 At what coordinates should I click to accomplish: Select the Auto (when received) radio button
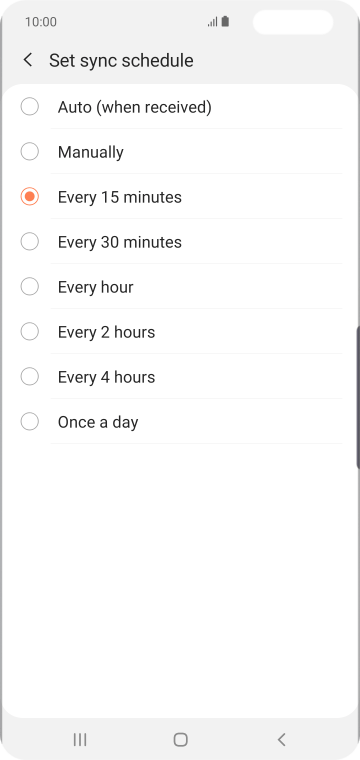point(30,106)
